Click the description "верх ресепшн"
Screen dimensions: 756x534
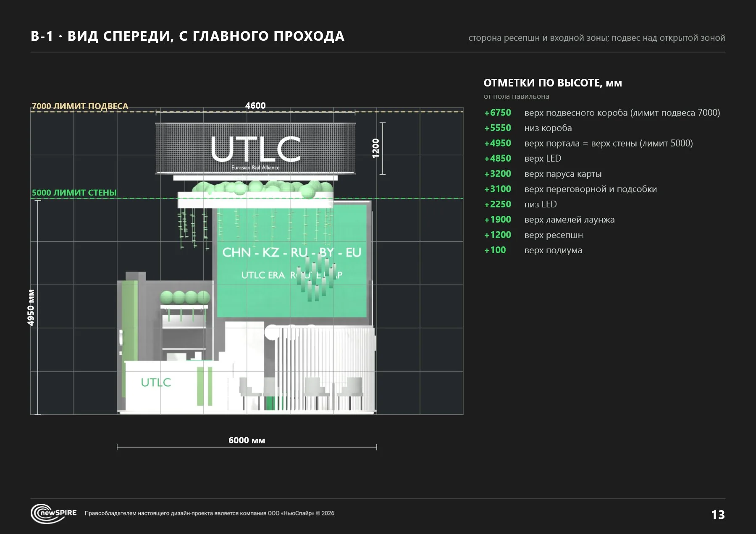pos(554,235)
